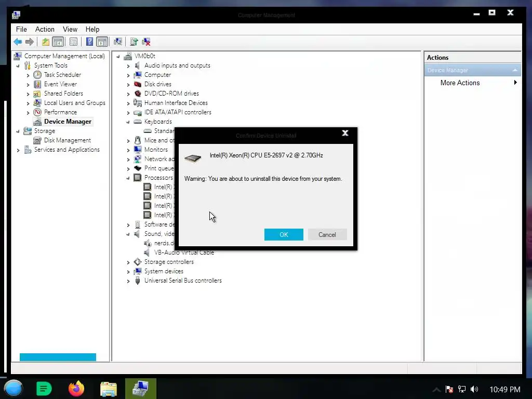Open the Start orb on taskbar
Viewport: 532px width, 399px height.
pos(13,389)
